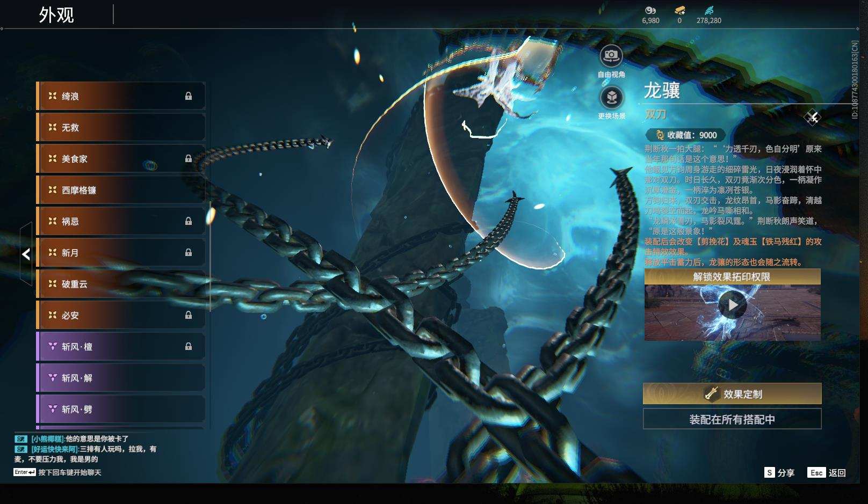Image resolution: width=868 pixels, height=504 pixels.
Task: Click the dual-blade weapon type icon beside 双刀
Action: 812,116
